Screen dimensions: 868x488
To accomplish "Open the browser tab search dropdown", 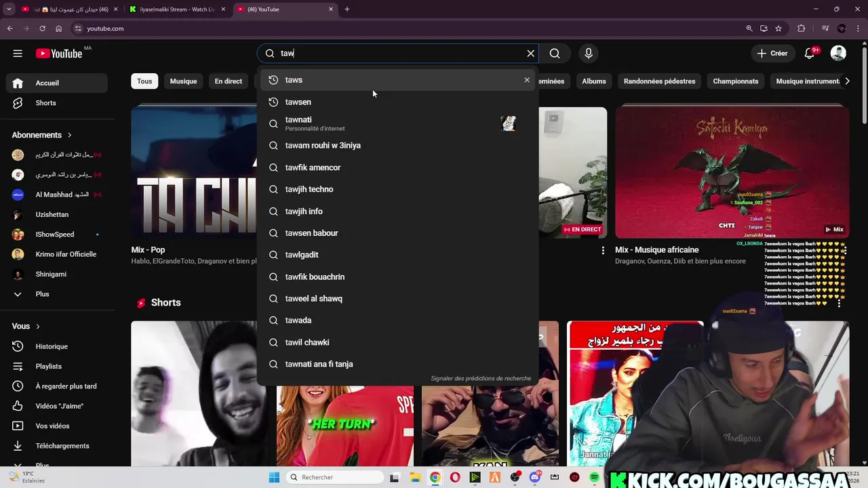I will click(9, 9).
